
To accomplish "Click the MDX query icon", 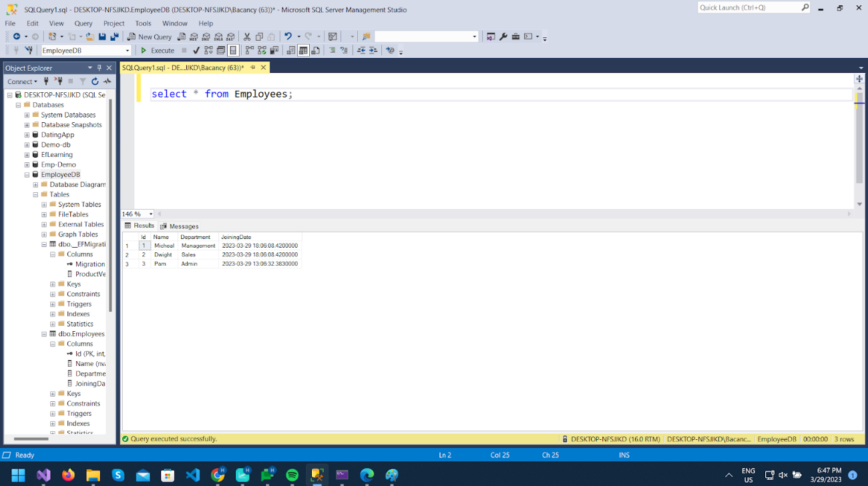I will 194,37.
